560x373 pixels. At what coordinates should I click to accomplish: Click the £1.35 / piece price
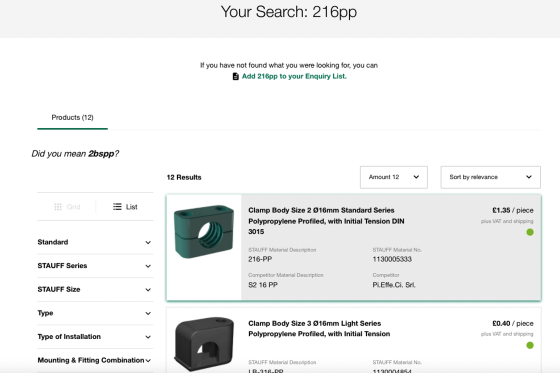[x=512, y=210]
